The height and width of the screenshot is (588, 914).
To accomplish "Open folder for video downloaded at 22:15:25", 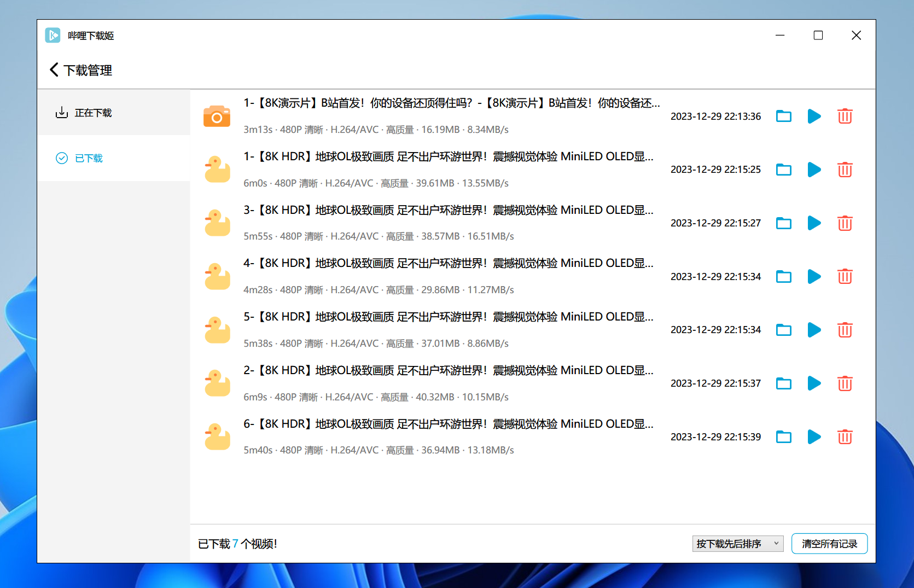I will [784, 170].
